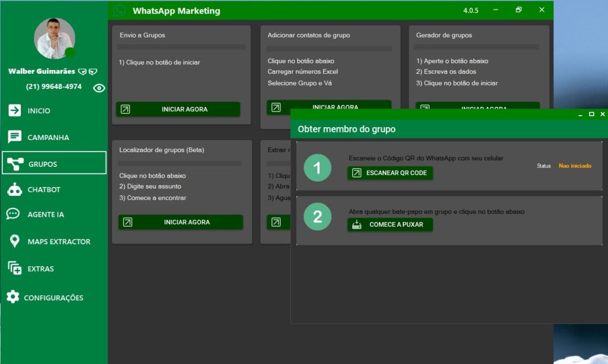608x364 pixels.
Task: Click the Configurações gear icon
Action: point(13,297)
